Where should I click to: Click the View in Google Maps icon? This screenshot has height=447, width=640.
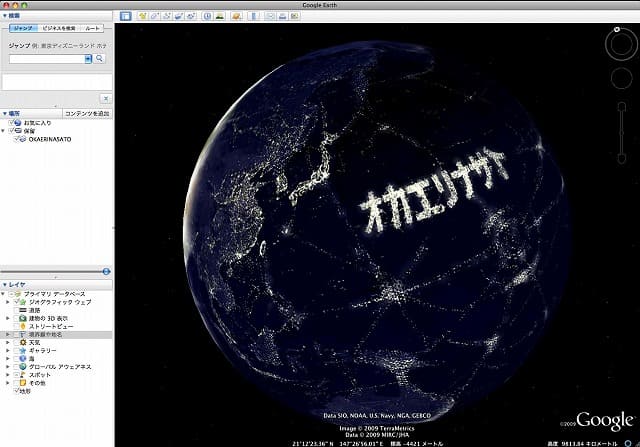[x=295, y=16]
